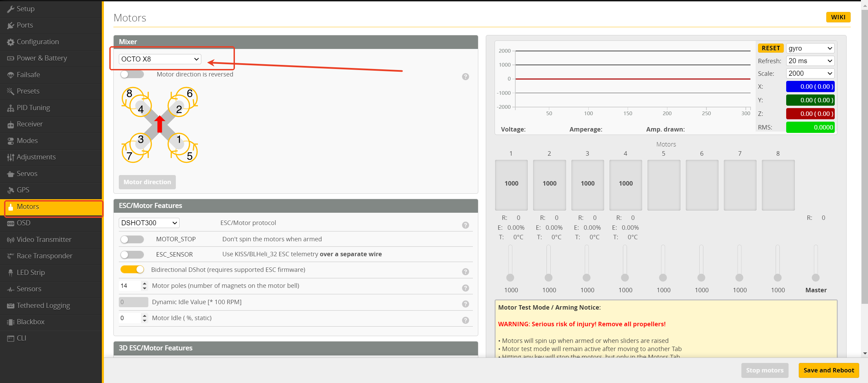Click the Motor Idle percent input field

(x=129, y=318)
